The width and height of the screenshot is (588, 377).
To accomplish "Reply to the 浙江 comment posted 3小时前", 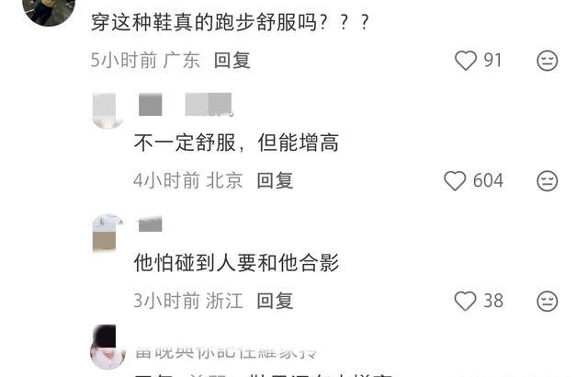I will (275, 301).
